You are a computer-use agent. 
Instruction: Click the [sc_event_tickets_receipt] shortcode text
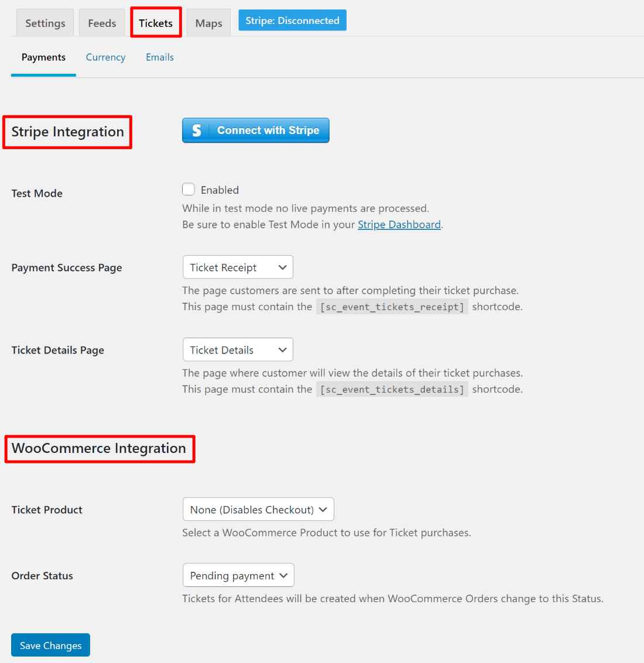pos(392,307)
